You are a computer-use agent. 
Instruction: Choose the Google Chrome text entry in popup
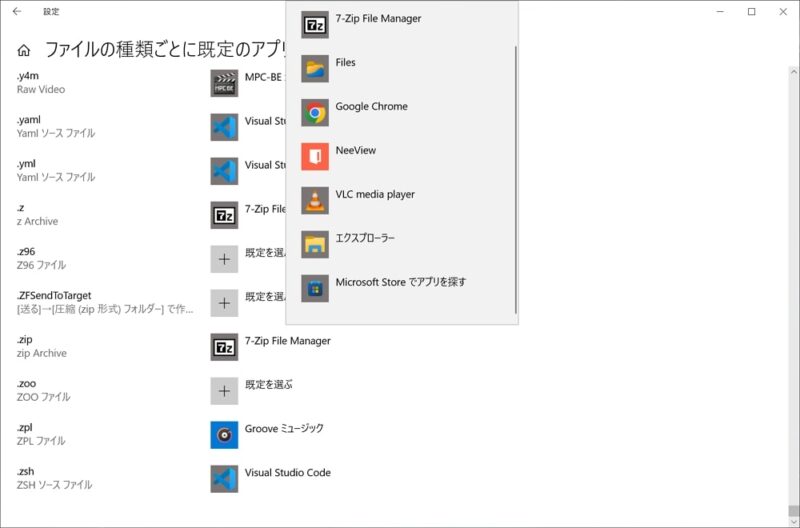371,107
